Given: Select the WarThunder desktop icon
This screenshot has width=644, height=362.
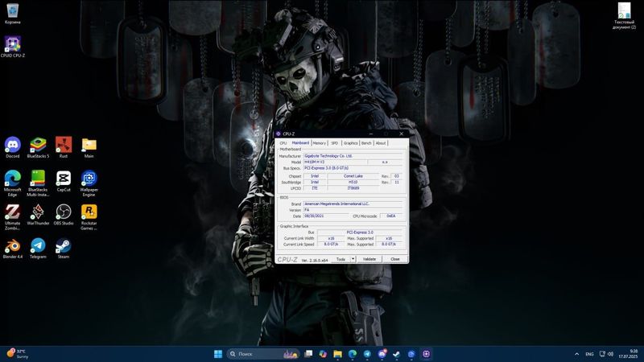Looking at the screenshot, I should (38, 215).
